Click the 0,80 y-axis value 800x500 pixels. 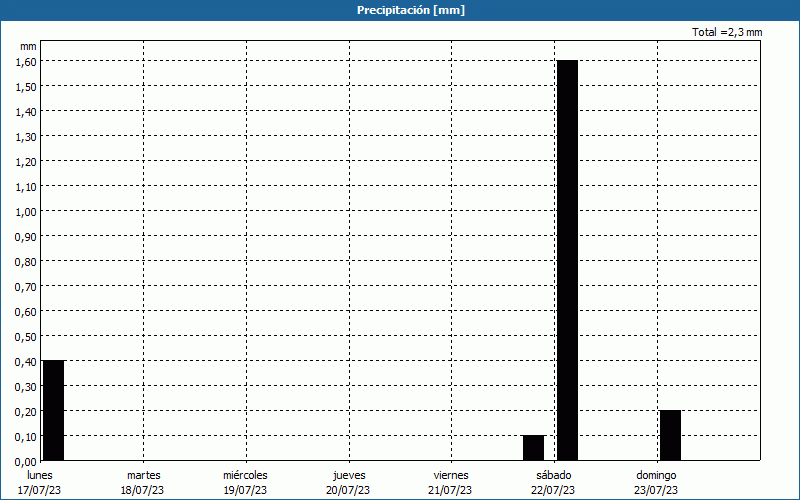click(x=26, y=262)
